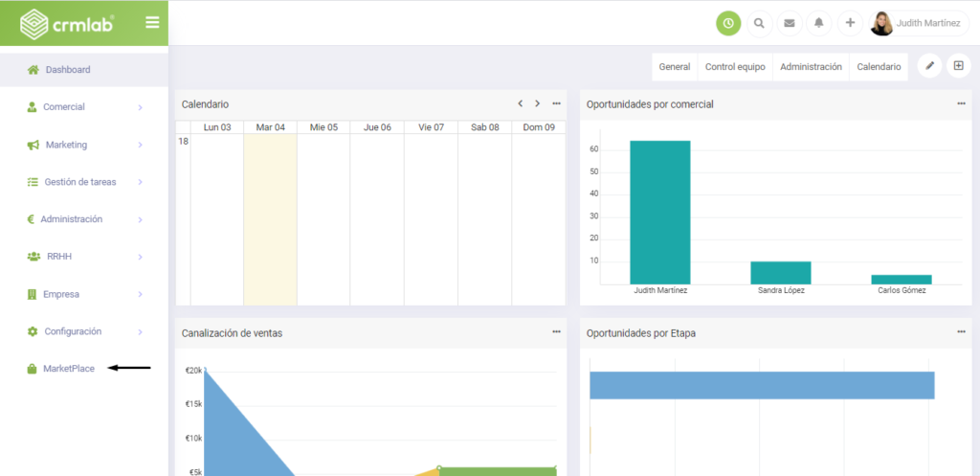Open the search magnifier icon
980x476 pixels.
click(759, 23)
